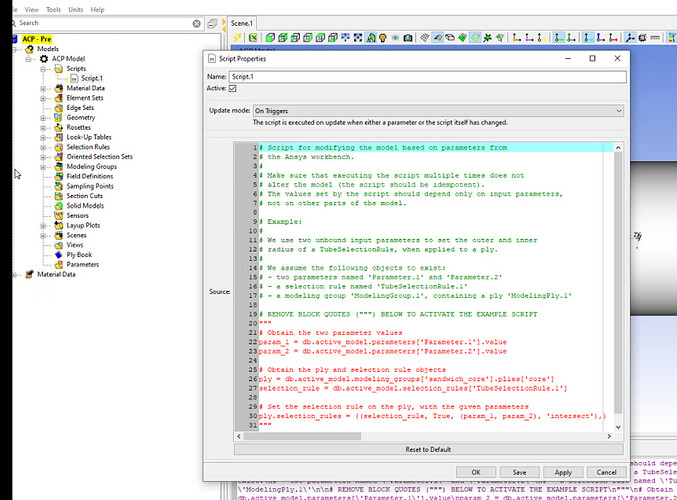Expand the Scenes tree node
This screenshot has height=500, width=677.
(x=43, y=235)
